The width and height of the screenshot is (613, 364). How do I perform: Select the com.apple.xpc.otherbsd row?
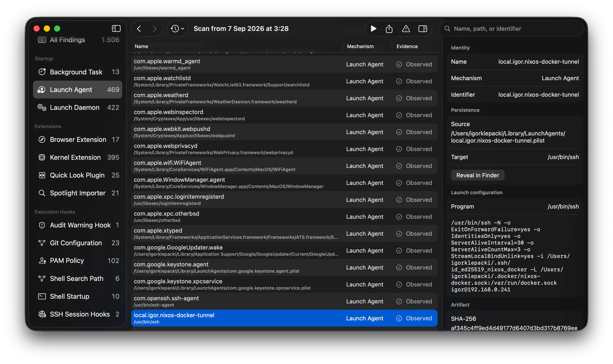284,217
